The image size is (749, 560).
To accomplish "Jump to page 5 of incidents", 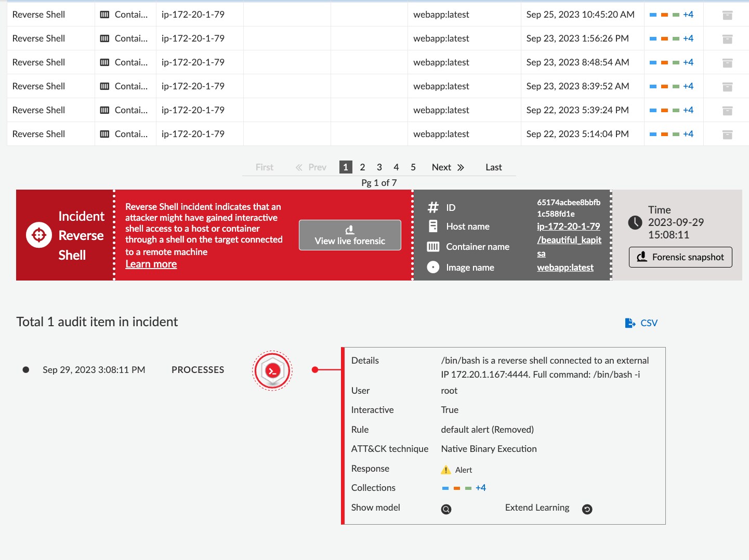I will pos(413,167).
